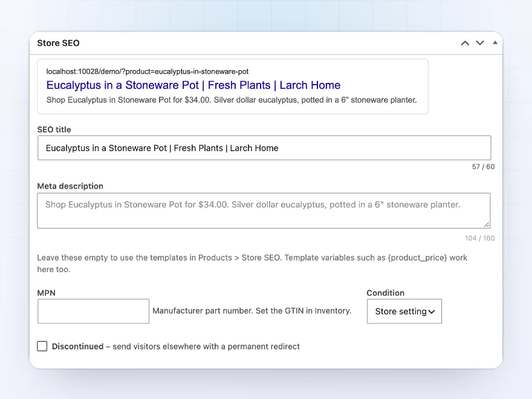Collapse the Store SEO panel toggle triangle

[495, 43]
